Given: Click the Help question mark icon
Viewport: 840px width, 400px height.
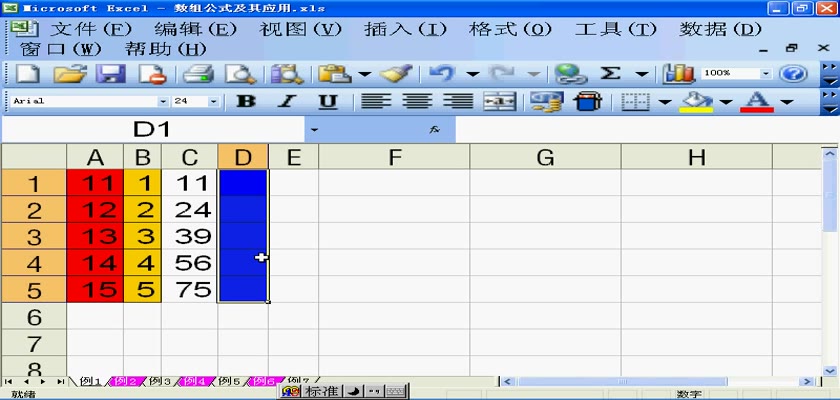Looking at the screenshot, I should 793,74.
